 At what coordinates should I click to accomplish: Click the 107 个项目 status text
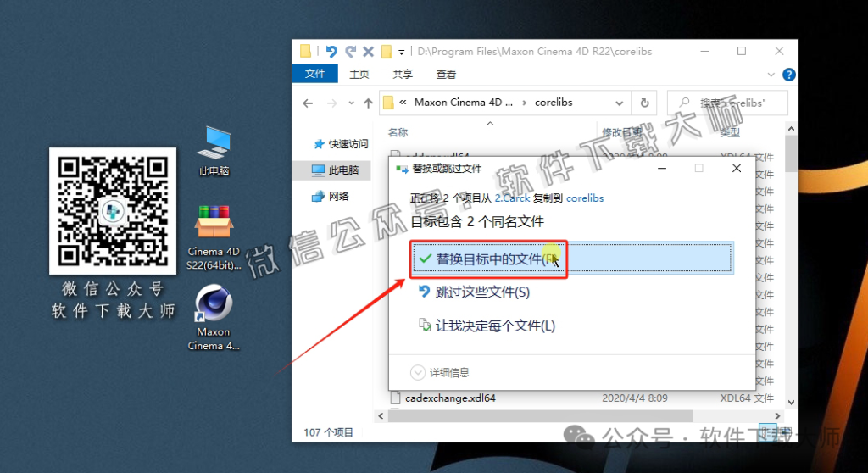pos(328,432)
